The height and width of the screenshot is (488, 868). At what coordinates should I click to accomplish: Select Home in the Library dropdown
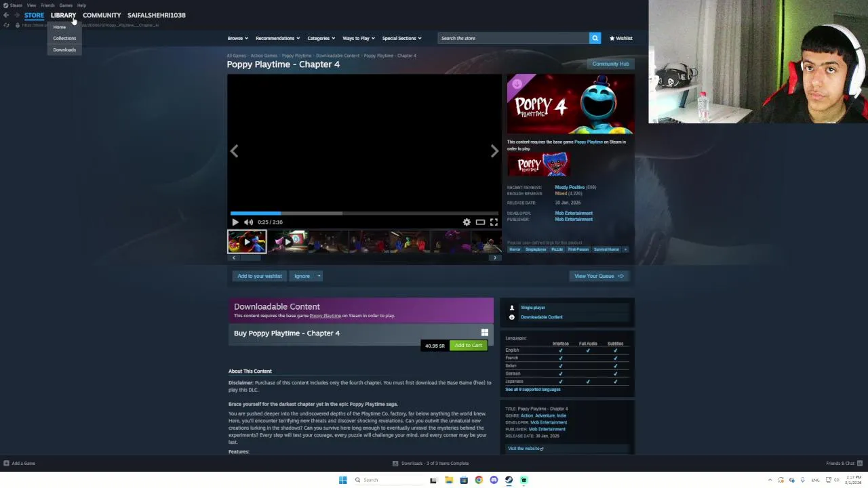pyautogui.click(x=60, y=27)
